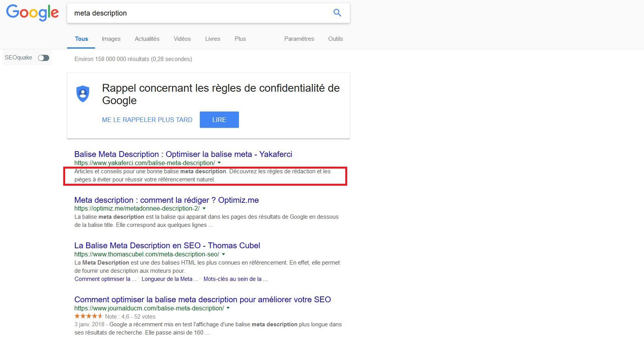Click the privacy reminder heading text
Screen dimensions: 644x338
pyautogui.click(x=221, y=94)
